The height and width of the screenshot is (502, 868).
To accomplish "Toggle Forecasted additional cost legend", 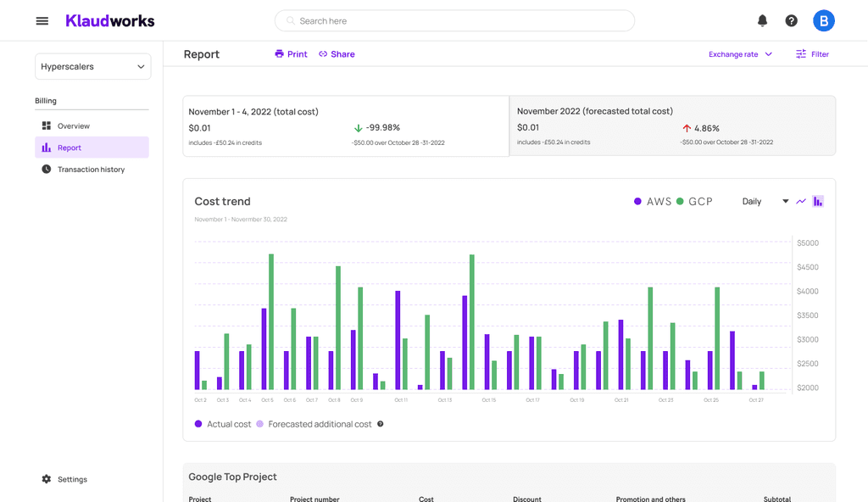I will click(314, 424).
